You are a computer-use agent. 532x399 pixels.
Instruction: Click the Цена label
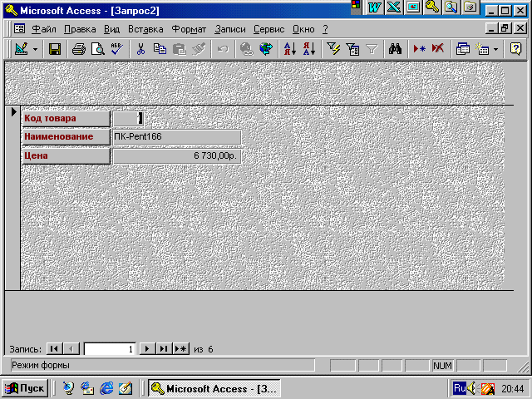(66, 155)
